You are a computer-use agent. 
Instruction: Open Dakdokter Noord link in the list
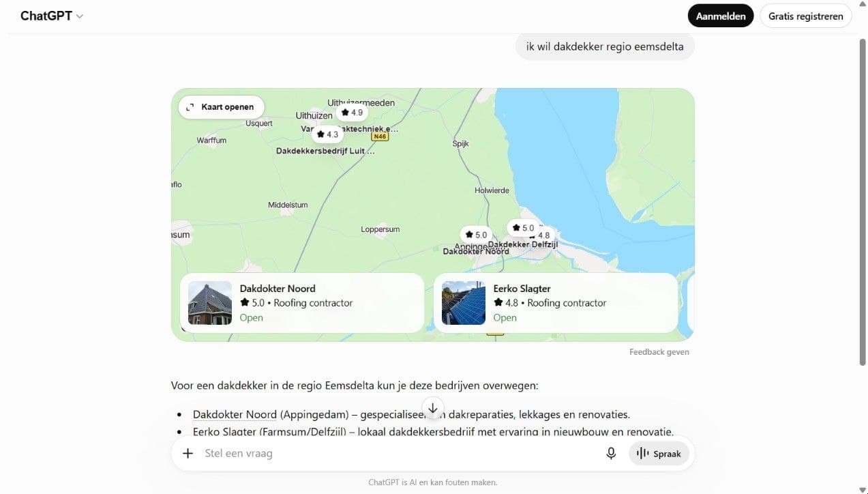point(235,415)
